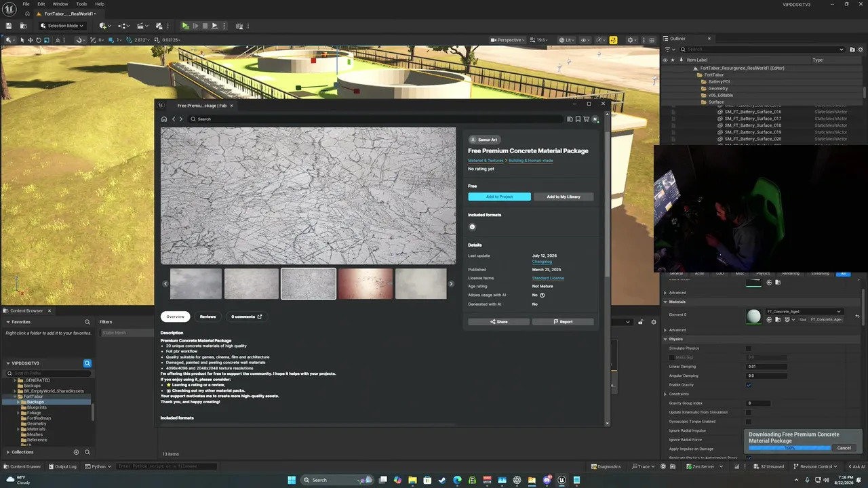Add a new folder in Outliner
The height and width of the screenshot is (488, 868).
(851, 49)
